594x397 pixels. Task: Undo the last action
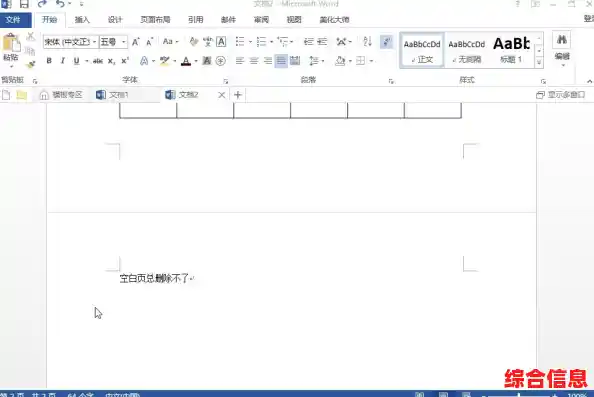[x=60, y=4]
